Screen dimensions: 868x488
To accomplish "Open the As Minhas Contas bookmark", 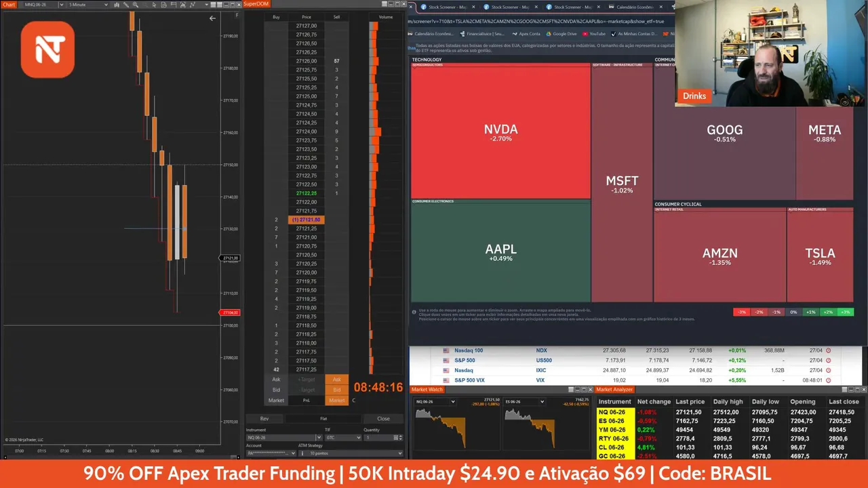I will (634, 33).
